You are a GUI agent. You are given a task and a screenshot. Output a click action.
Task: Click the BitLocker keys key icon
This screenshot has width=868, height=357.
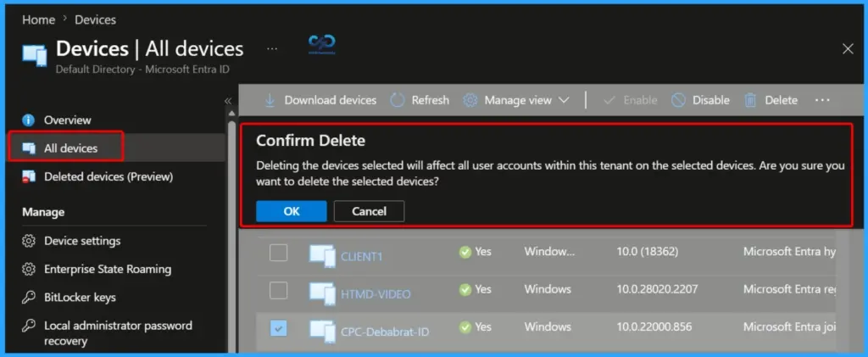click(x=28, y=298)
